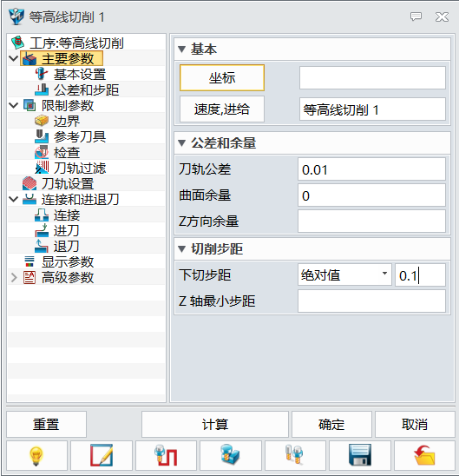Click the 高级参数 advanced icon
The width and height of the screenshot is (459, 476).
click(x=30, y=277)
